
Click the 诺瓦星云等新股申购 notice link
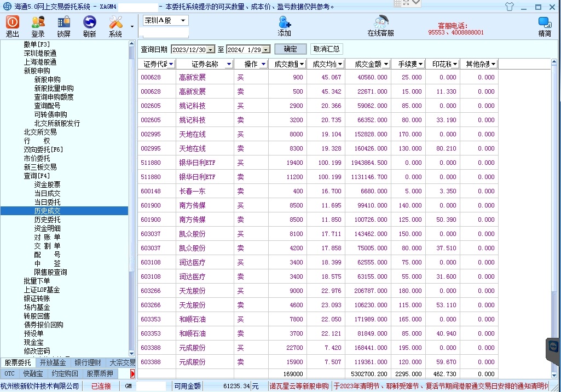coord(299,387)
